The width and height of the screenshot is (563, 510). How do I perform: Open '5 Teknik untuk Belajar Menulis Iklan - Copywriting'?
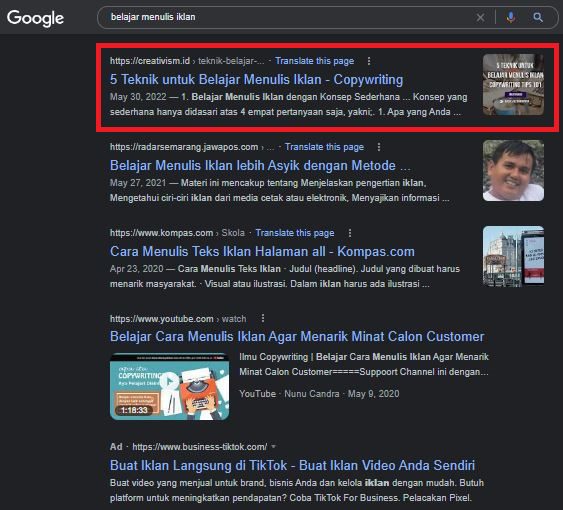tap(256, 79)
